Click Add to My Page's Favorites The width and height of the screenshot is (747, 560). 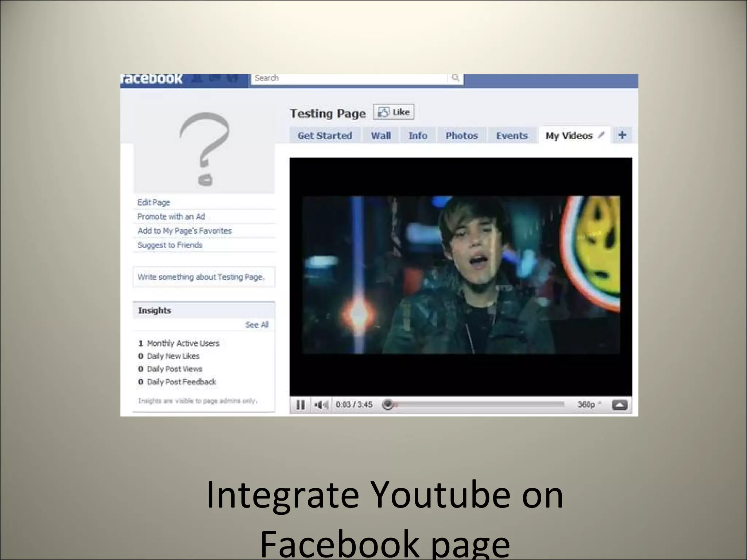(x=185, y=231)
